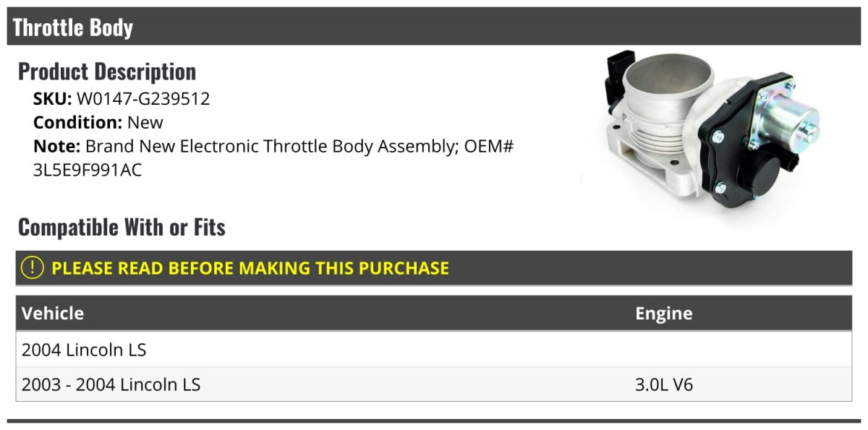
Task: Click the 3.0L V6 engine cell
Action: 663,384
